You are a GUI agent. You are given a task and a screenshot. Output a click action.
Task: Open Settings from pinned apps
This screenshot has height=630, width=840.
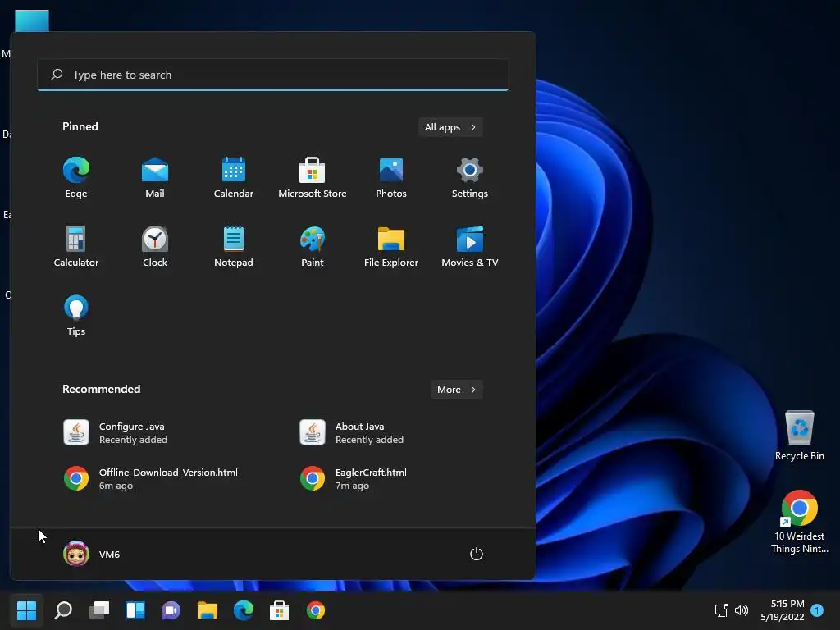coord(470,178)
